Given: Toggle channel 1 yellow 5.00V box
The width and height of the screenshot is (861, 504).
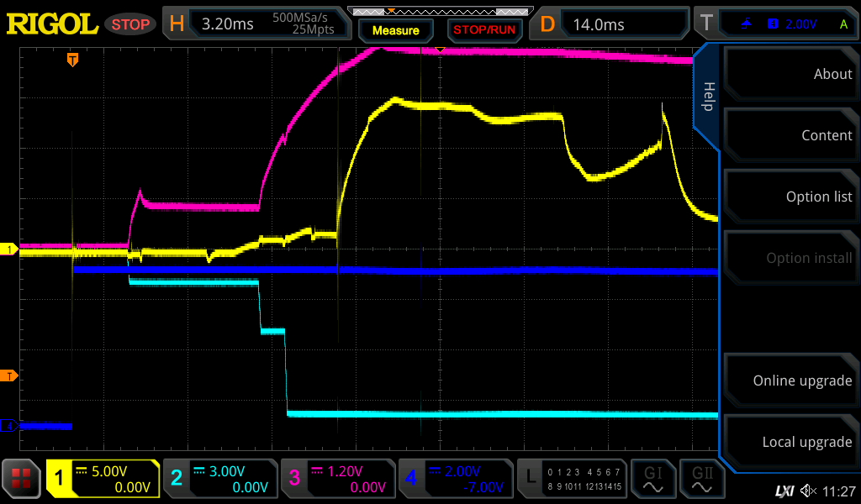Looking at the screenshot, I should [103, 479].
